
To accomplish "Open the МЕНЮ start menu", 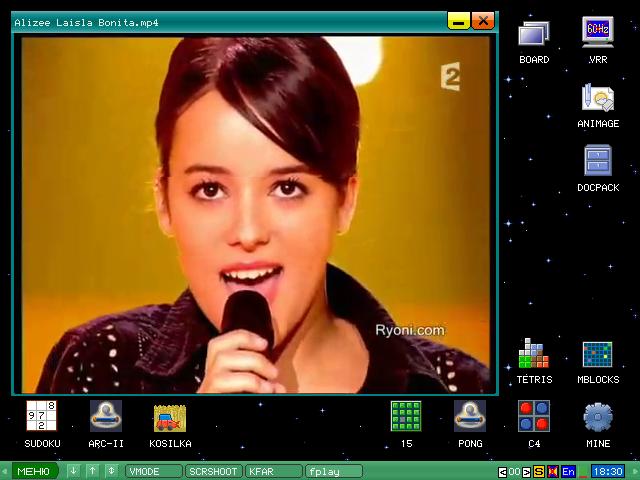I will (33, 471).
